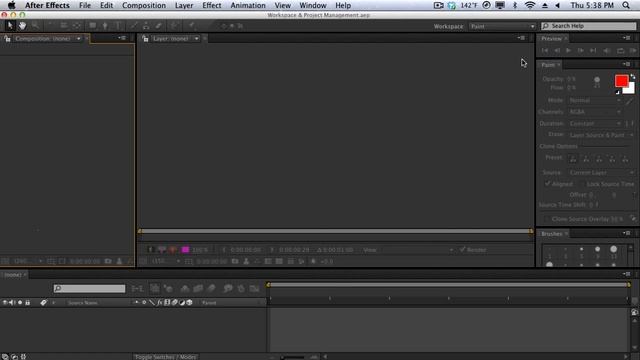Click the Toggle Switches / Modes button
Image resolution: width=640 pixels, height=360 pixels.
165,357
